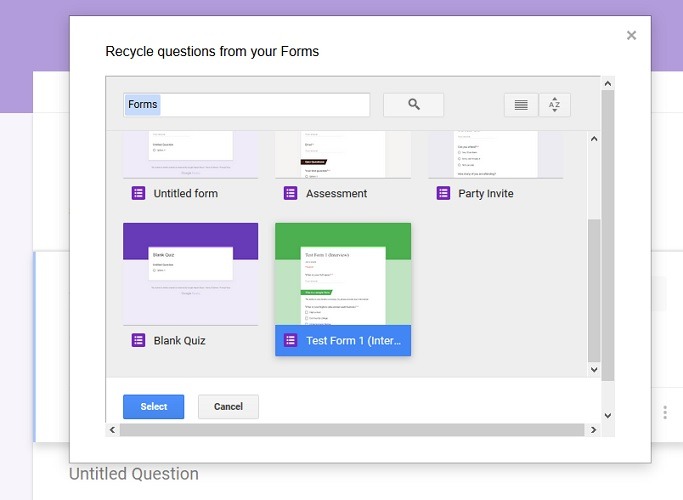Image resolution: width=683 pixels, height=500 pixels.
Task: Click Forms icon beside Assessment
Action: click(x=290, y=193)
